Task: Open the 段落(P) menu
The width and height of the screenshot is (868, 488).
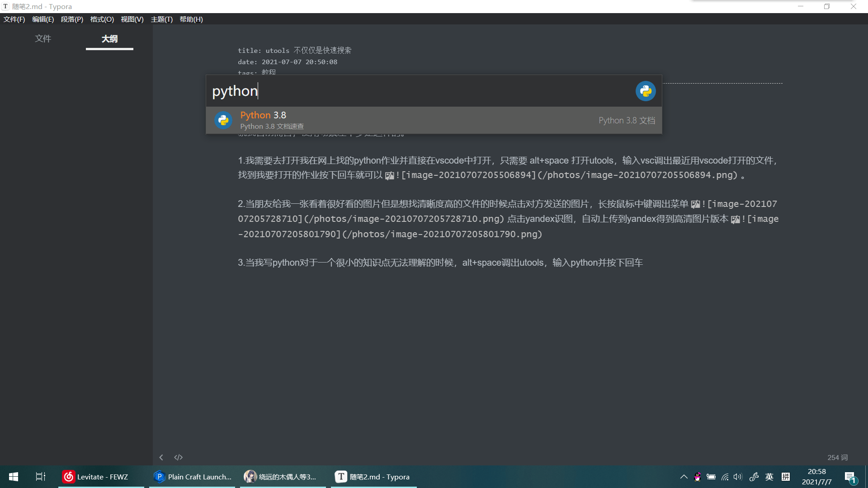Action: tap(72, 19)
